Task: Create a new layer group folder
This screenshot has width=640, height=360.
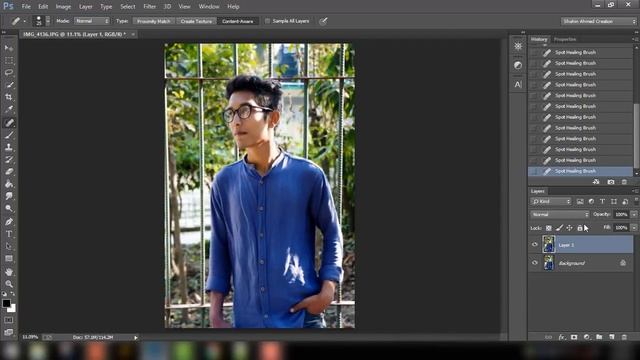Action: coord(599,337)
